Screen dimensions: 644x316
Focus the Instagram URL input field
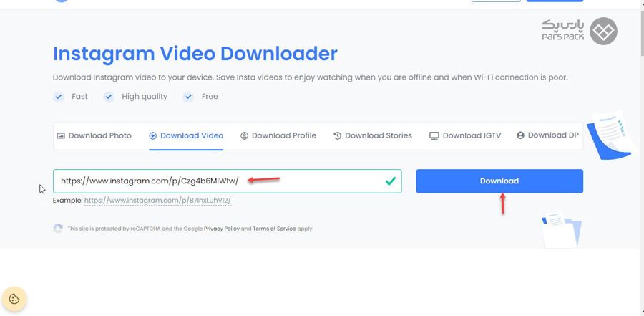click(227, 181)
